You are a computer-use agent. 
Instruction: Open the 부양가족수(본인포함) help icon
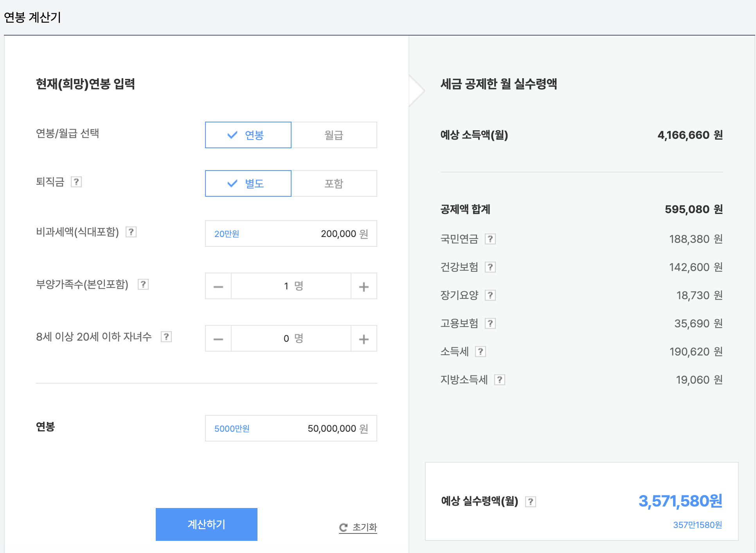point(143,284)
